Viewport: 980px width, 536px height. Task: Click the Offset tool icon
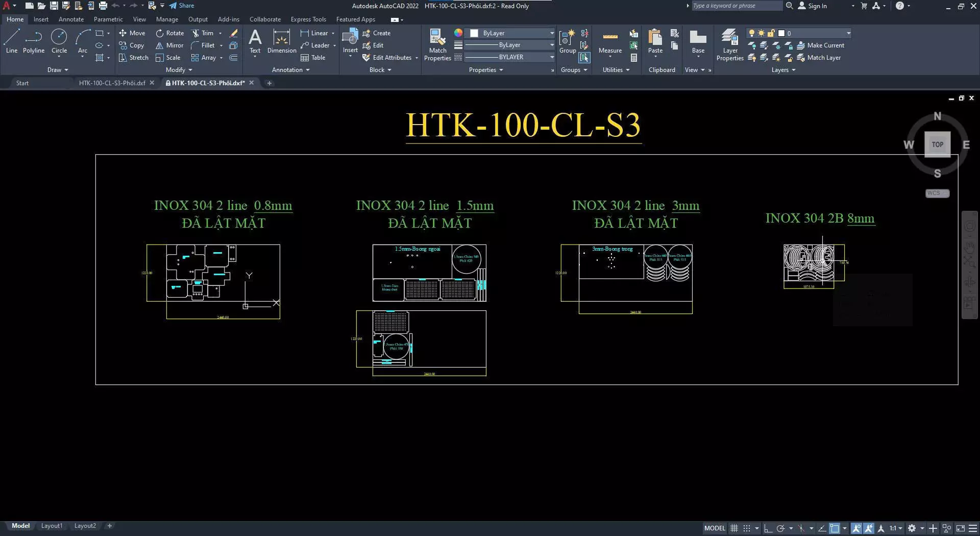pyautogui.click(x=234, y=58)
